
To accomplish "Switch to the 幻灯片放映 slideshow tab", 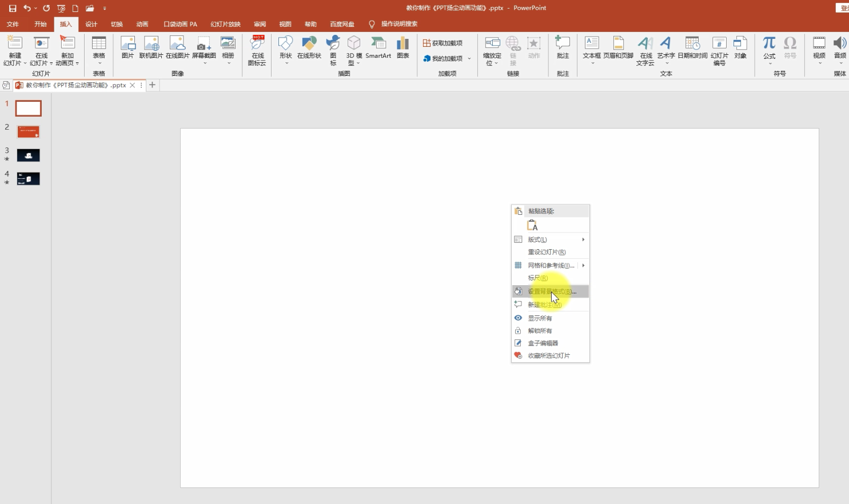I will tap(225, 24).
